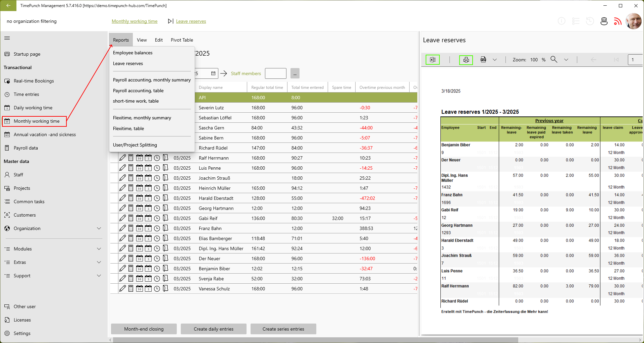
Task: Click the single-day calendar icon for Heinrich Müller
Action: point(148,188)
